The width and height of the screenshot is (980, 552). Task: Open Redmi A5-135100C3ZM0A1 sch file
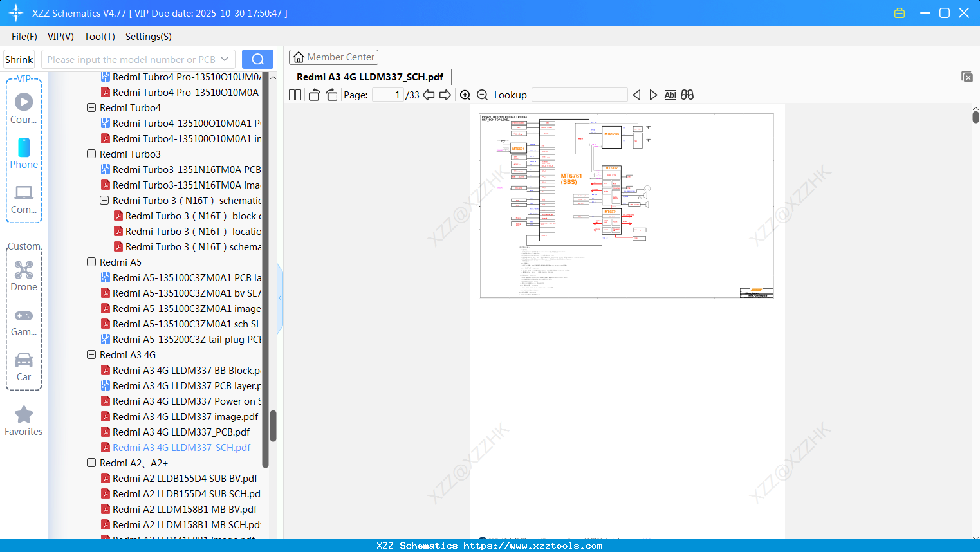[x=187, y=324]
